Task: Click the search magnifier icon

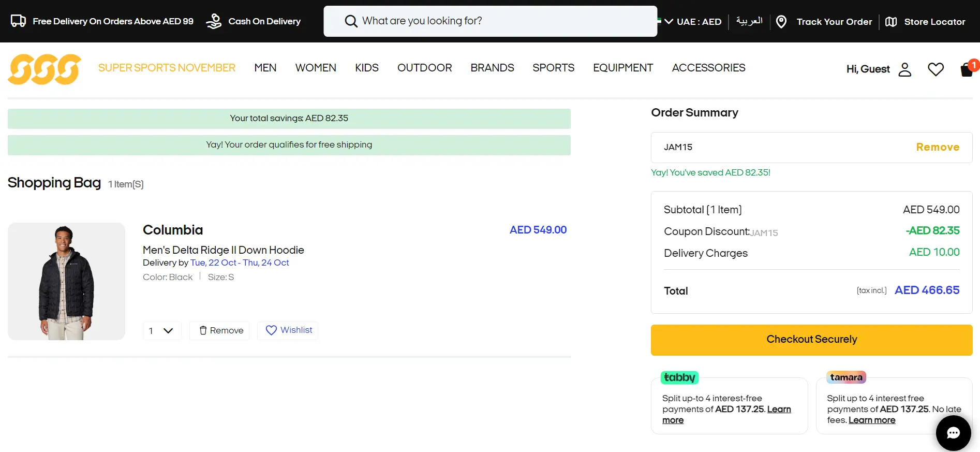Action: 351,21
